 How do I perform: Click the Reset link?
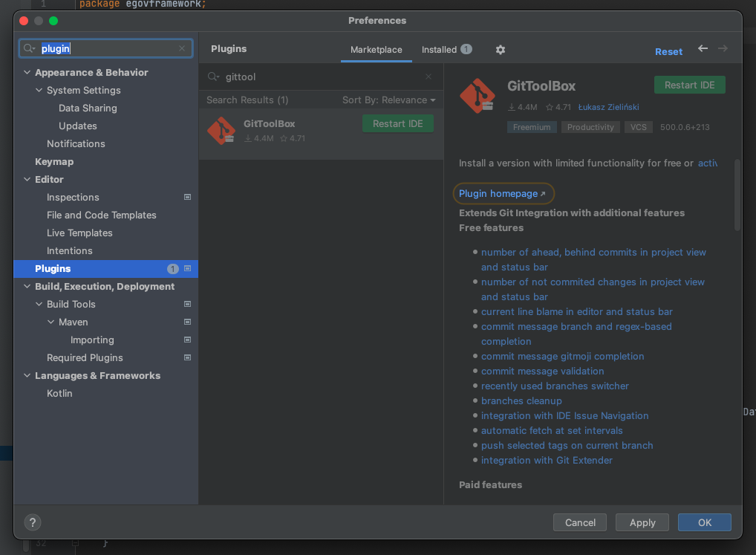coord(668,51)
